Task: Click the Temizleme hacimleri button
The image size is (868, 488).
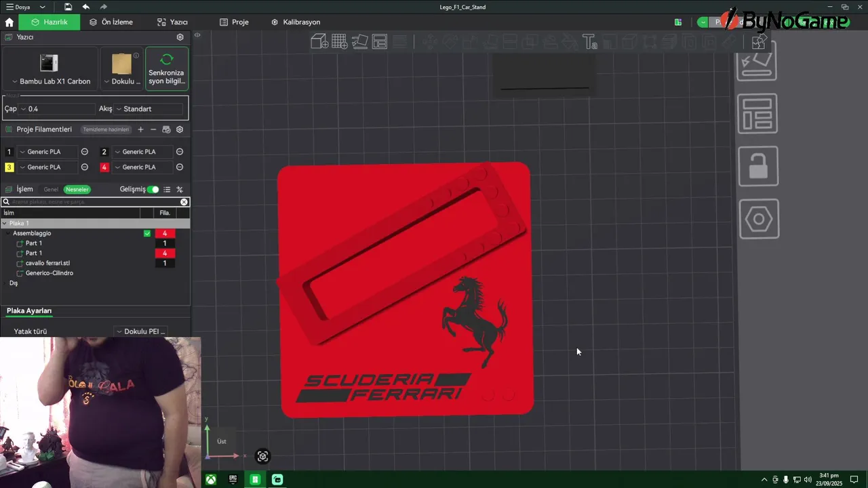Action: point(106,129)
